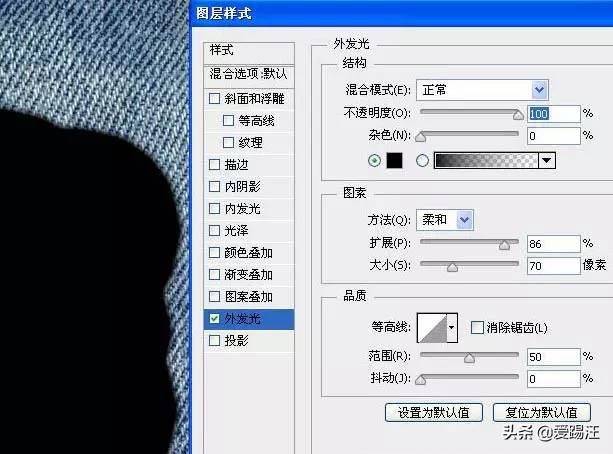Click the 杂色 value field
Image resolution: width=613 pixels, height=454 pixels.
click(554, 136)
